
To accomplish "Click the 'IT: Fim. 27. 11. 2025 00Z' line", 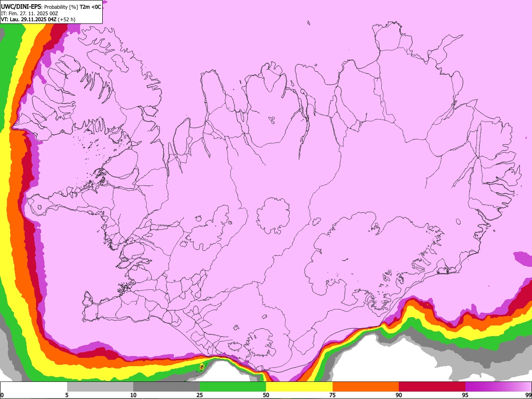I will pos(29,13).
